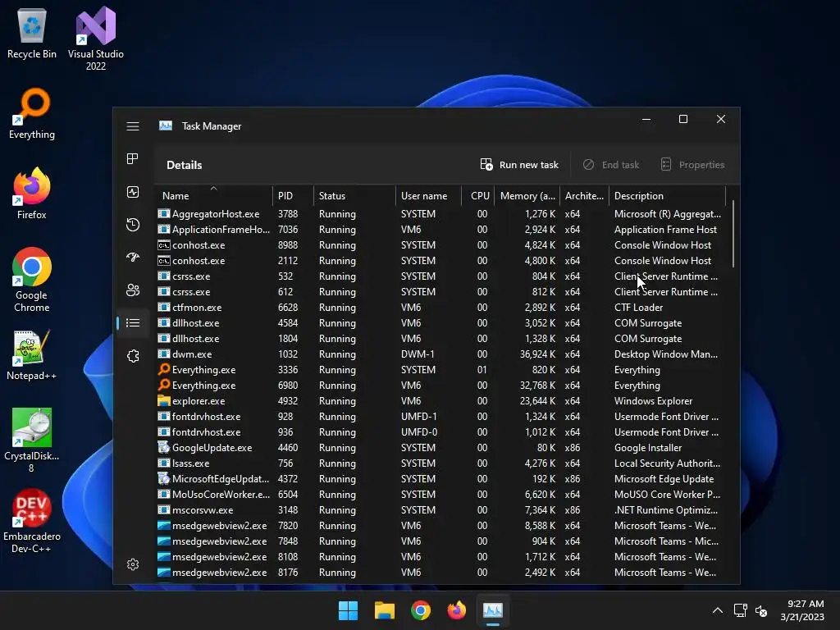Viewport: 840px width, 630px height.
Task: Select the ApplicationFrameHost process row
Action: pyautogui.click(x=442, y=230)
